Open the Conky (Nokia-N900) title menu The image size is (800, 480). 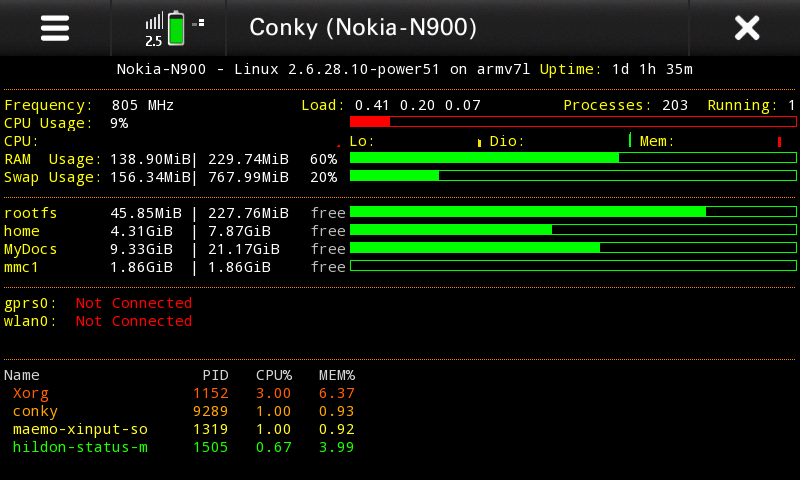point(363,27)
